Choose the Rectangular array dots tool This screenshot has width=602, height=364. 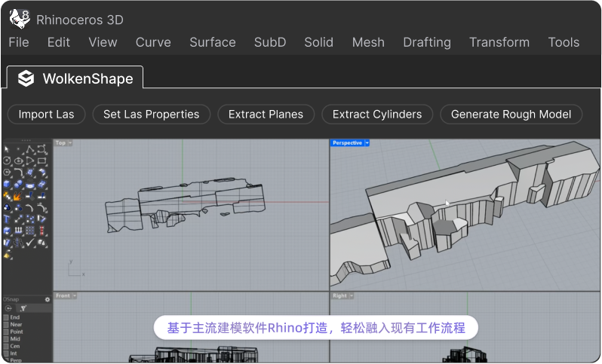pos(30,231)
